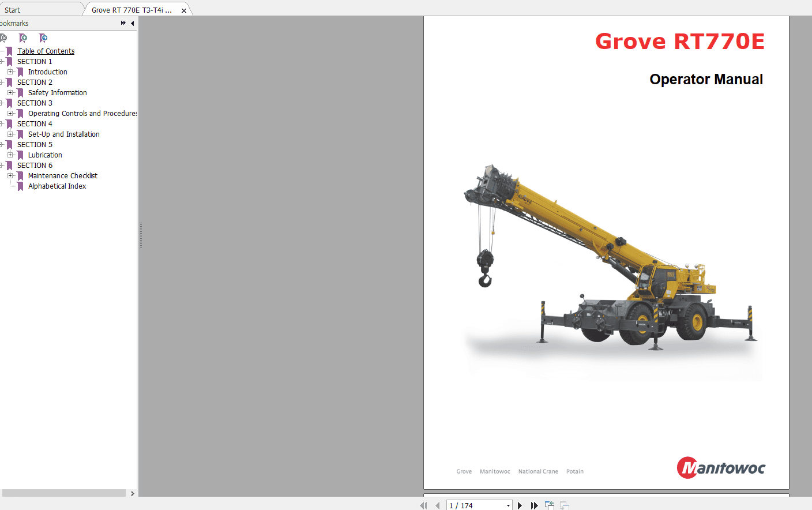
Task: Return to the previous view
Action: point(549,505)
